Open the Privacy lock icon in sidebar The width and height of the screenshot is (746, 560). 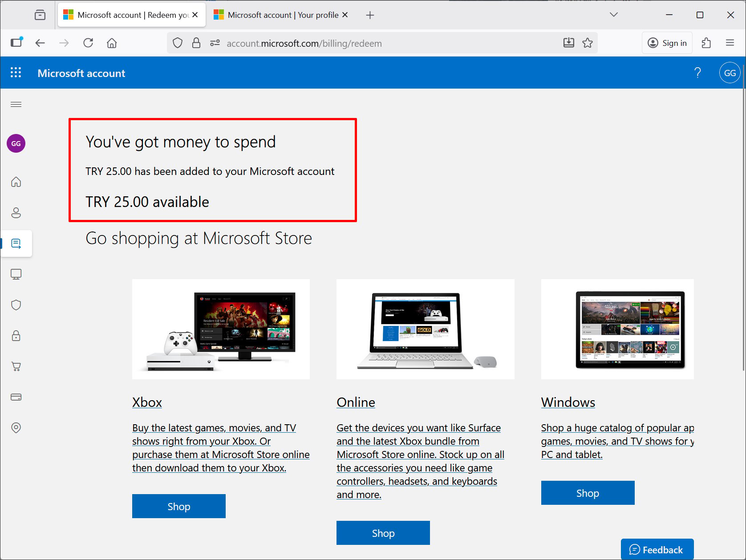pyautogui.click(x=16, y=336)
